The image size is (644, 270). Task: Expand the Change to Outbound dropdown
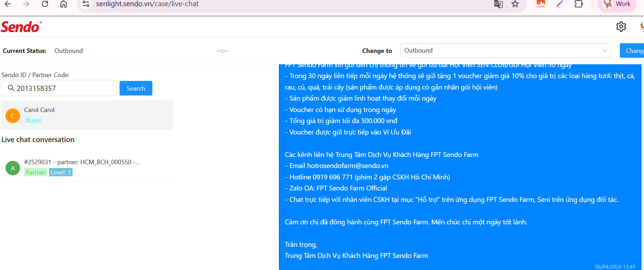(506, 50)
